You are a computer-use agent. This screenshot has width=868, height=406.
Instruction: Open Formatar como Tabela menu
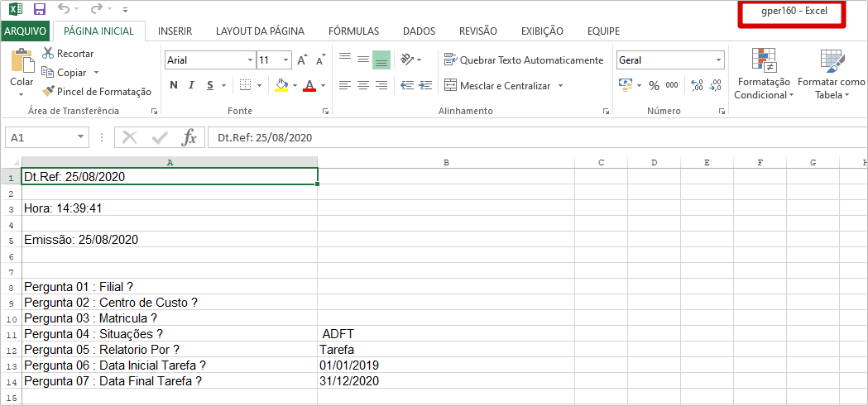(832, 74)
